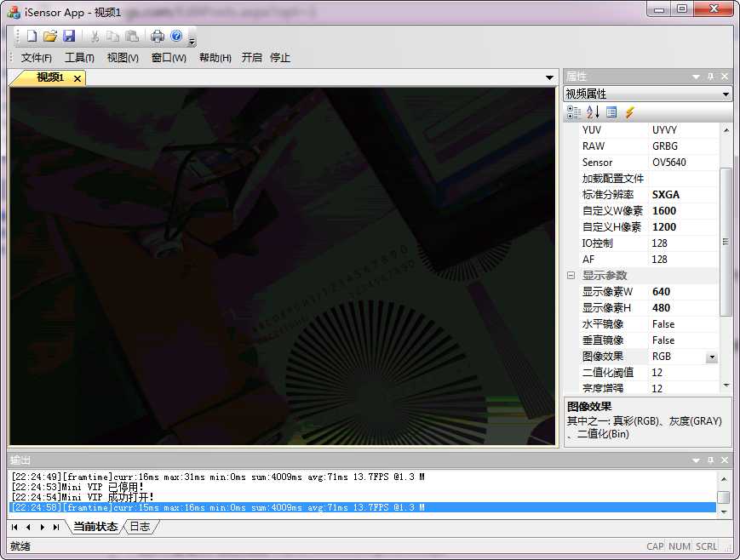
Task: Select the 视频1 document tab
Action: click(x=50, y=77)
